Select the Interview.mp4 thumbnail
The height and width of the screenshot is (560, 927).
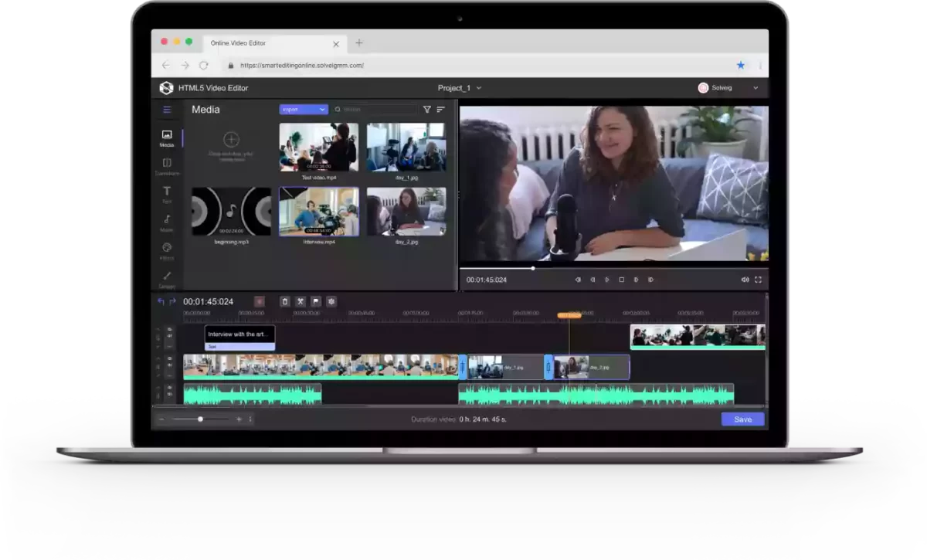pos(318,212)
